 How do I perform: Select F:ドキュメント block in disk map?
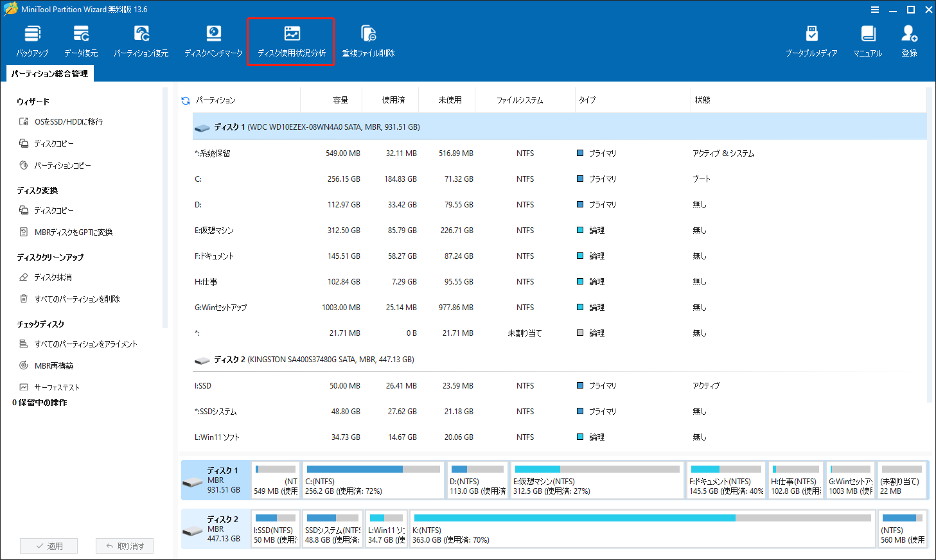(726, 480)
